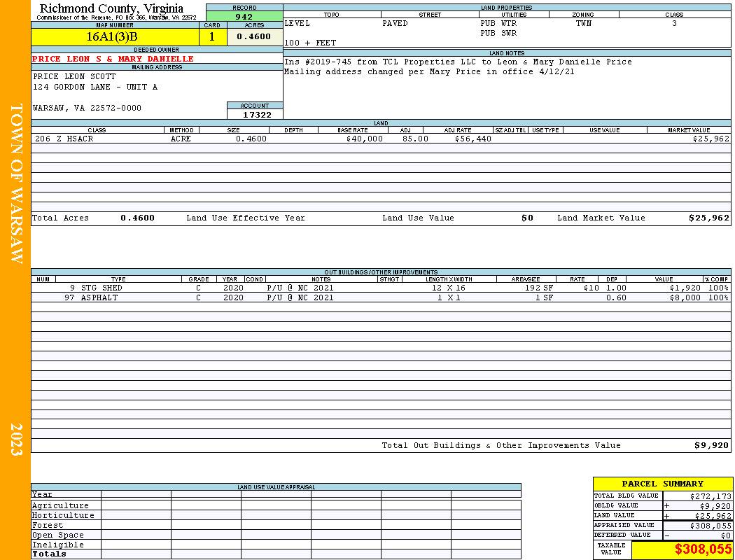Viewport: 735px width, 560px height.
Task: Click 100 + FEET text
Action: [x=310, y=43]
